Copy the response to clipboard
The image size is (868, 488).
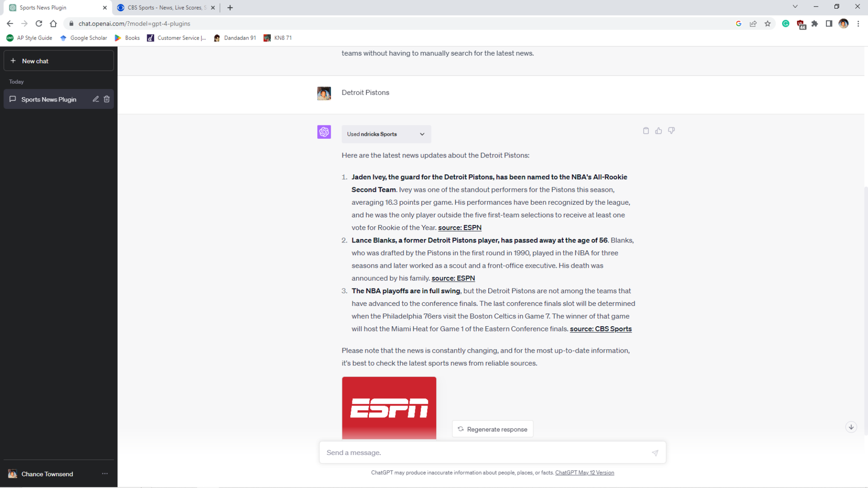[646, 131]
